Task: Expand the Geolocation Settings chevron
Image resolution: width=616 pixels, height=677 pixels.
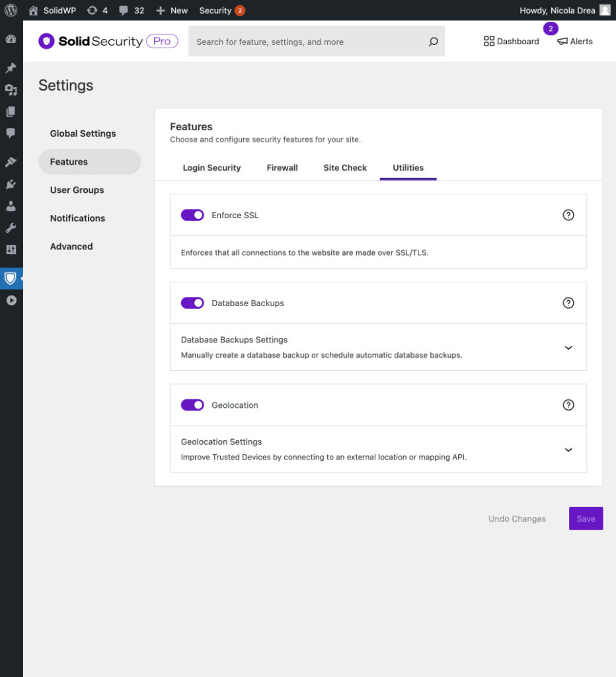Action: (568, 450)
